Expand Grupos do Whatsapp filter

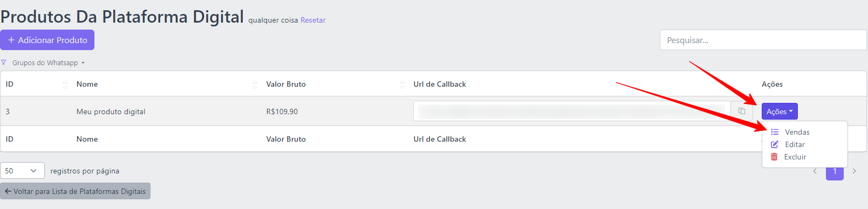(x=49, y=62)
